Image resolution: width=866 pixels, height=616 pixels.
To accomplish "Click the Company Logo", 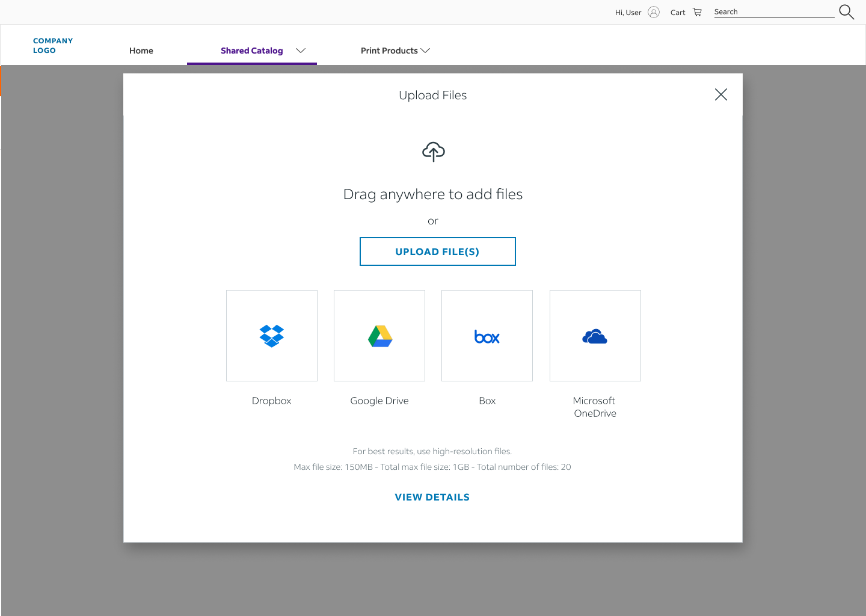I will [x=53, y=46].
